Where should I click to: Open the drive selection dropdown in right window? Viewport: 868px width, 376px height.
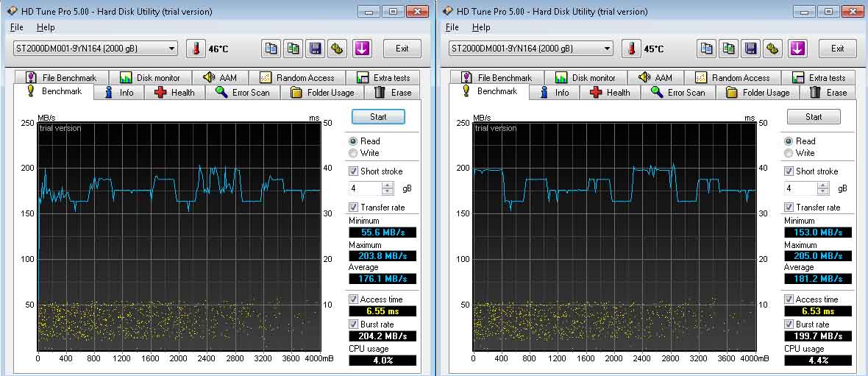(607, 49)
